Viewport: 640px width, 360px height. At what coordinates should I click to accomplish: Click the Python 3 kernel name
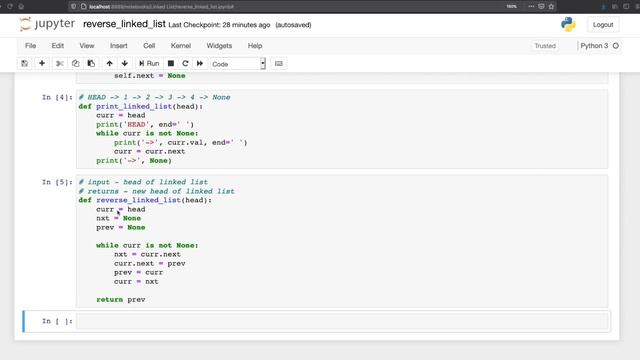[594, 46]
